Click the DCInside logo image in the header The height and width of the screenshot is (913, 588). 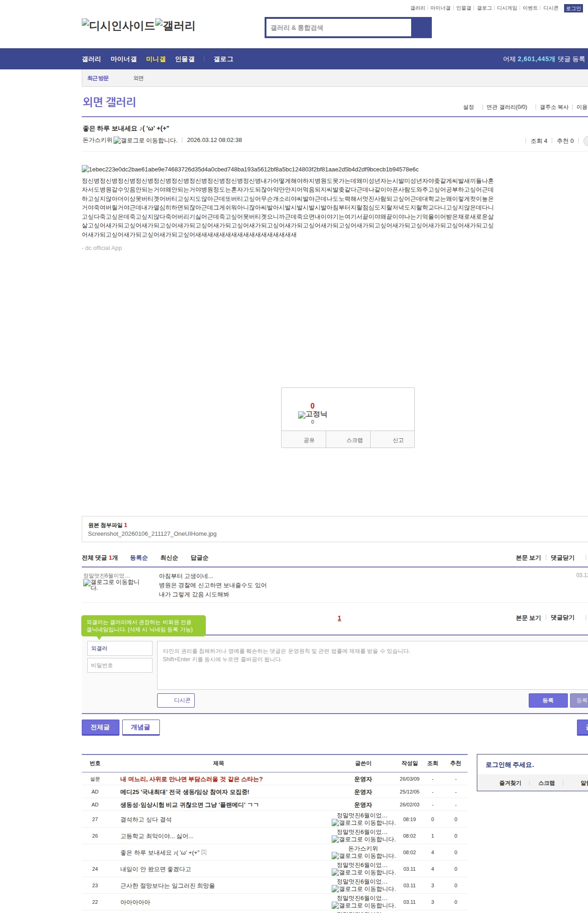coord(118,26)
